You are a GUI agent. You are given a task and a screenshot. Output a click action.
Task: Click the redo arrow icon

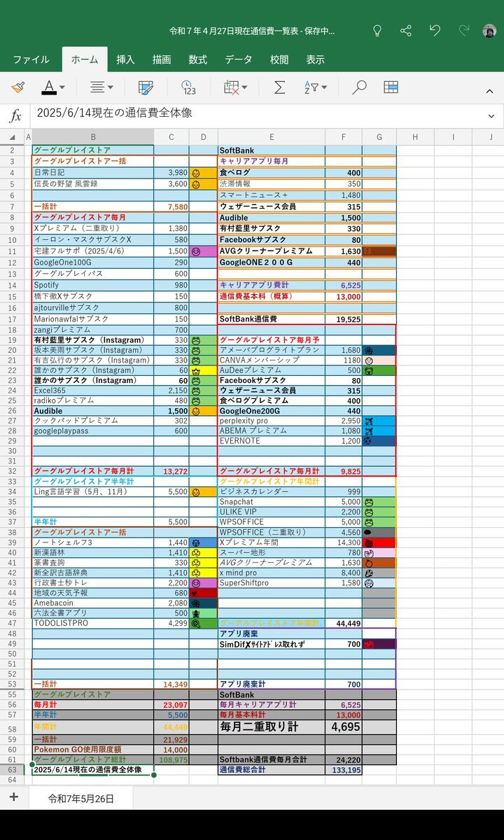pyautogui.click(x=463, y=31)
